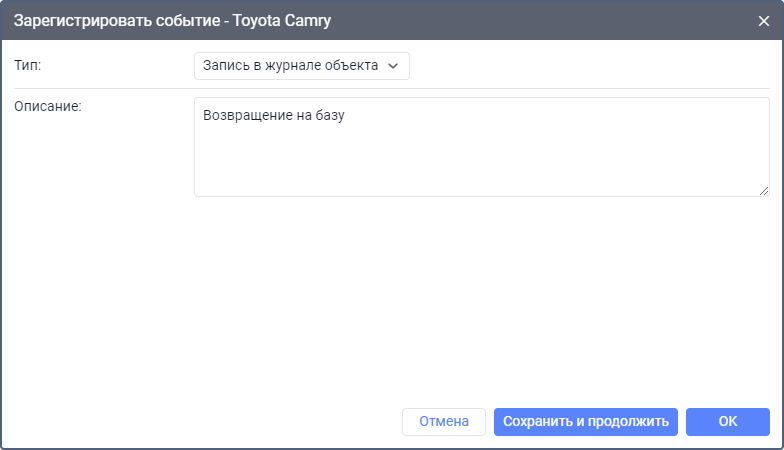Grab the text area resize handle
This screenshot has height=450, width=784.
click(x=764, y=190)
